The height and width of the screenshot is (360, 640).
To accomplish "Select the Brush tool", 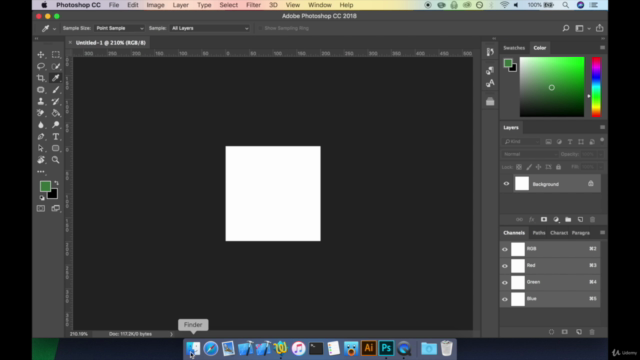I will [x=56, y=90].
